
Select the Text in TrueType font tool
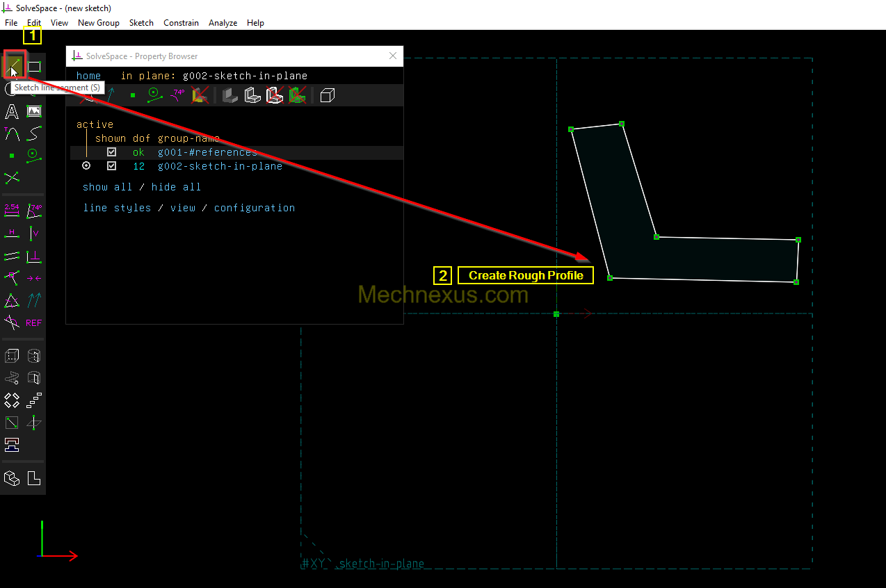(12, 111)
